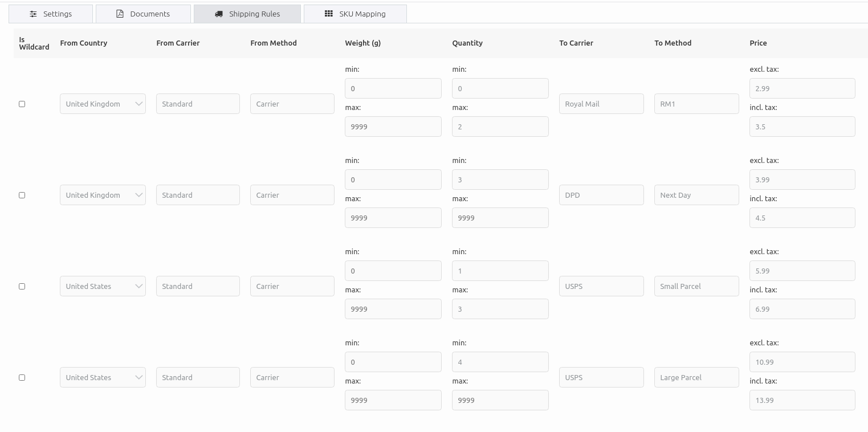Click the Small Parcel To Method field
Screen dimensions: 868x432
pos(696,286)
